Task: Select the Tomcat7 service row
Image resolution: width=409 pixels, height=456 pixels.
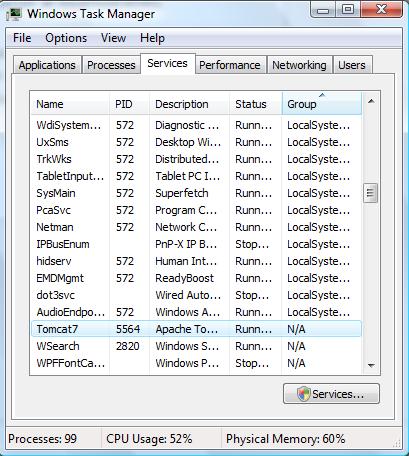Action: (196, 329)
